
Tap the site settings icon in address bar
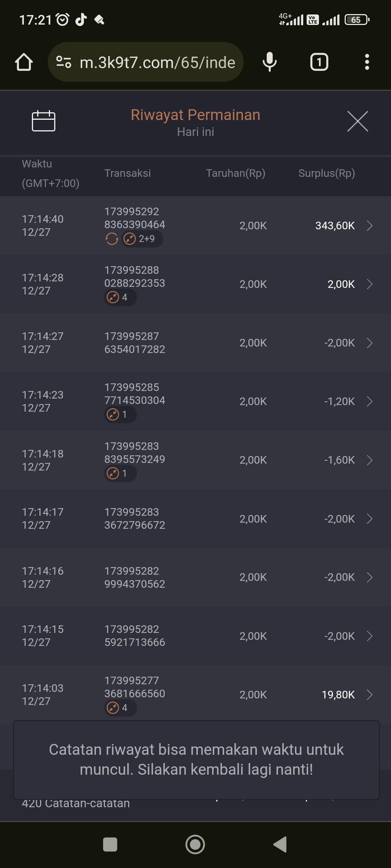click(64, 62)
